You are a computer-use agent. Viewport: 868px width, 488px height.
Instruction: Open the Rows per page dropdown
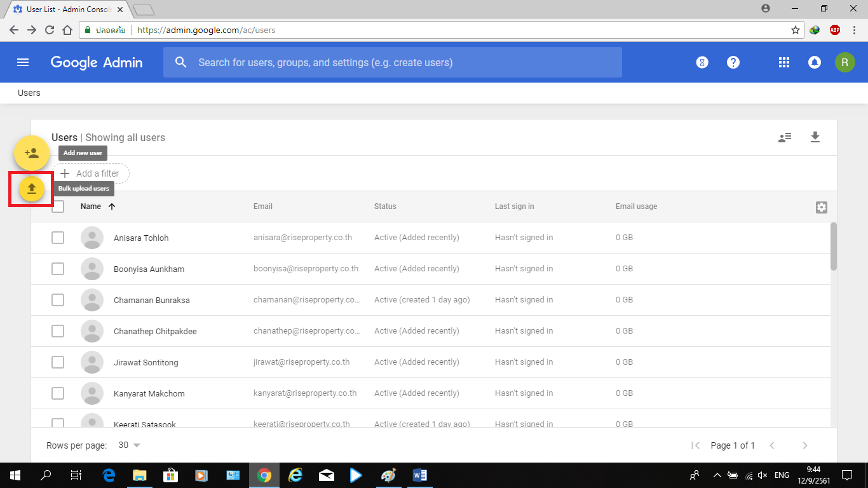tap(130, 445)
